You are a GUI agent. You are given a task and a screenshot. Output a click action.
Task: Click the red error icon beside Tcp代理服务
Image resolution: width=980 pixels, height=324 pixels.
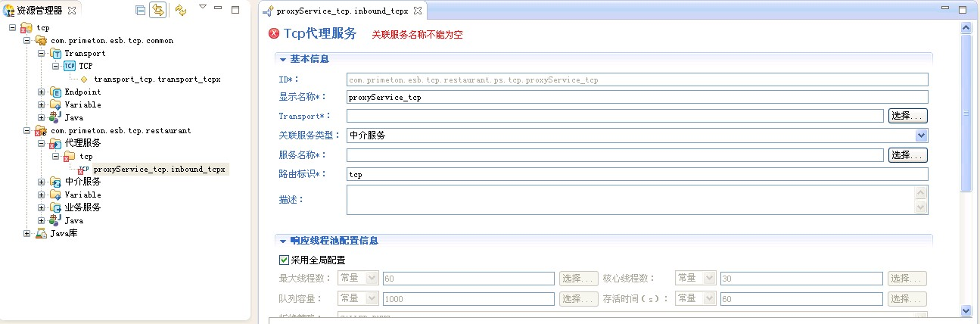[274, 34]
